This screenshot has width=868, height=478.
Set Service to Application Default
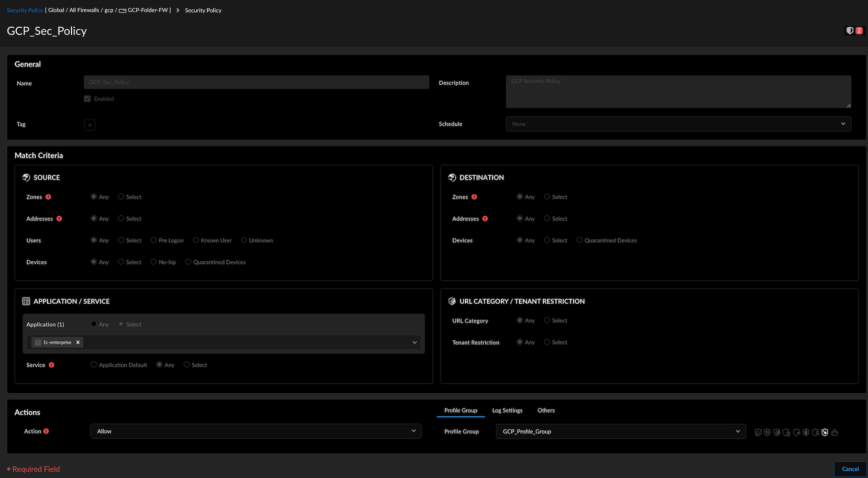(94, 365)
